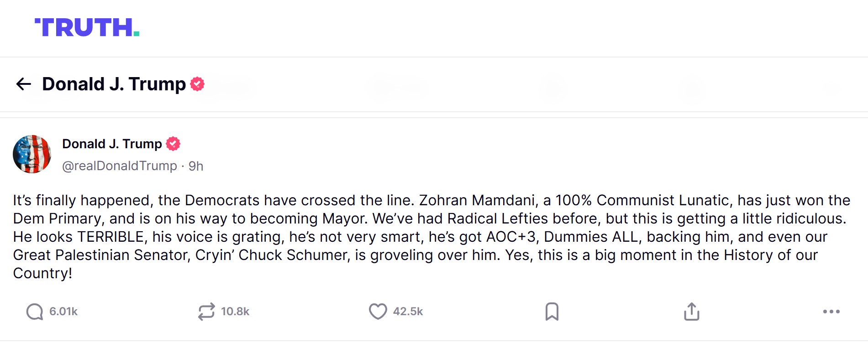This screenshot has height=343, width=868.
Task: Bookmark this post
Action: [552, 312]
